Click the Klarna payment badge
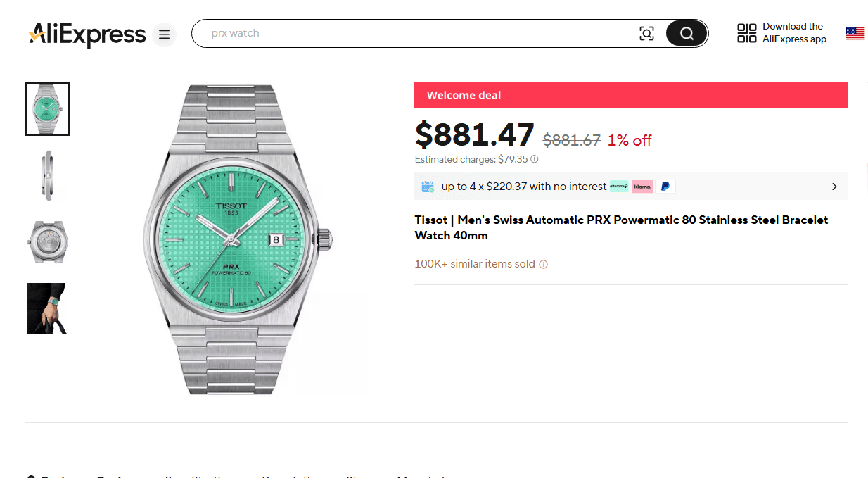This screenshot has height=478, width=868. click(642, 187)
